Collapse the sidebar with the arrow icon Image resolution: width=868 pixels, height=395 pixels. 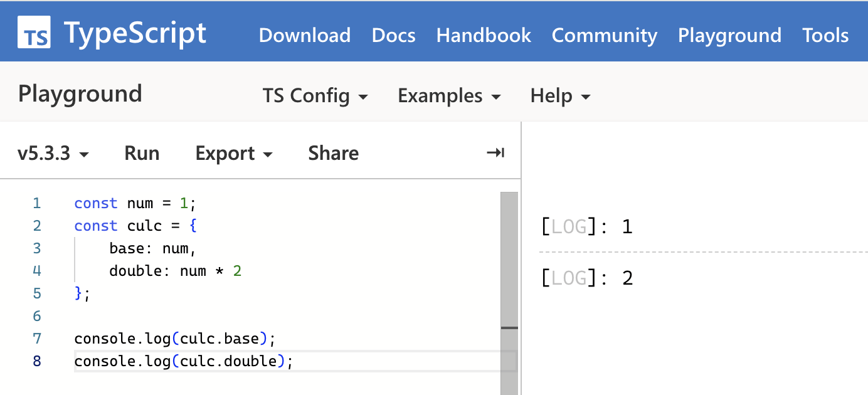tap(495, 153)
